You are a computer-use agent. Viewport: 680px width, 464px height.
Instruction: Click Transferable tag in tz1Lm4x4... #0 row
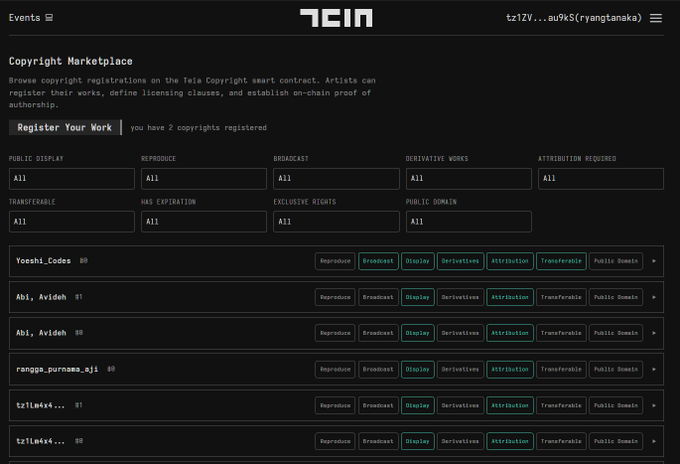tap(561, 441)
